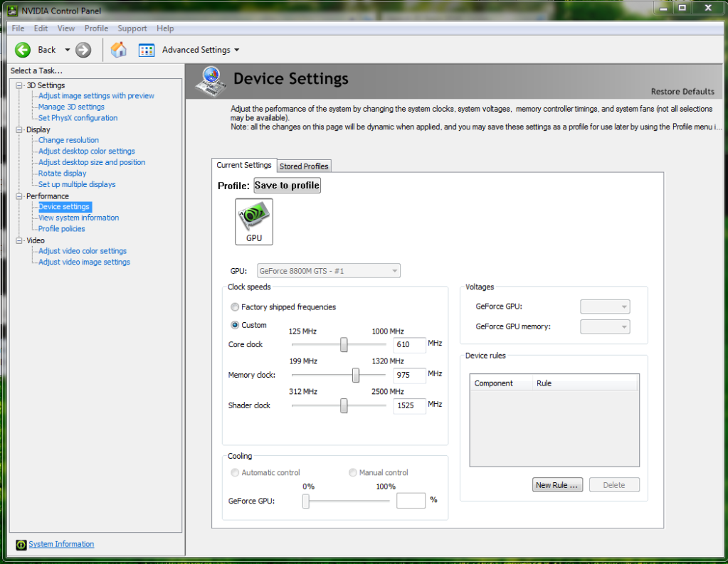
Task: Open the File menu
Action: pyautogui.click(x=18, y=28)
